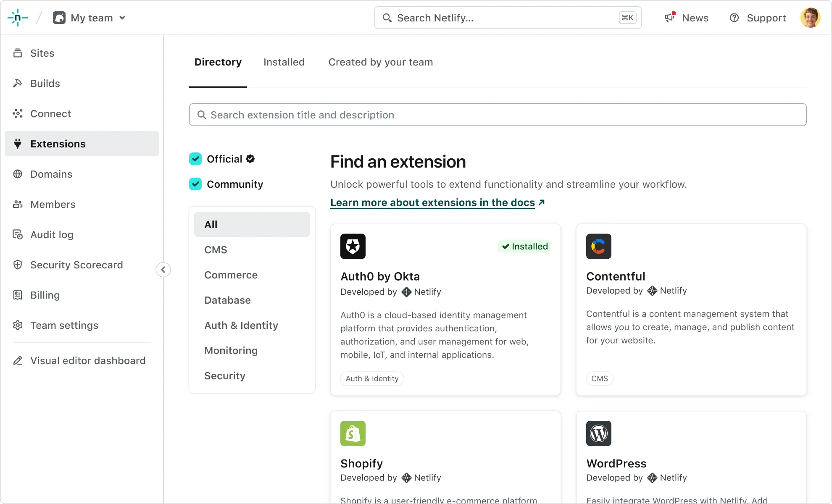832x504 pixels.
Task: Click the Extensions sidebar icon
Action: pos(18,143)
